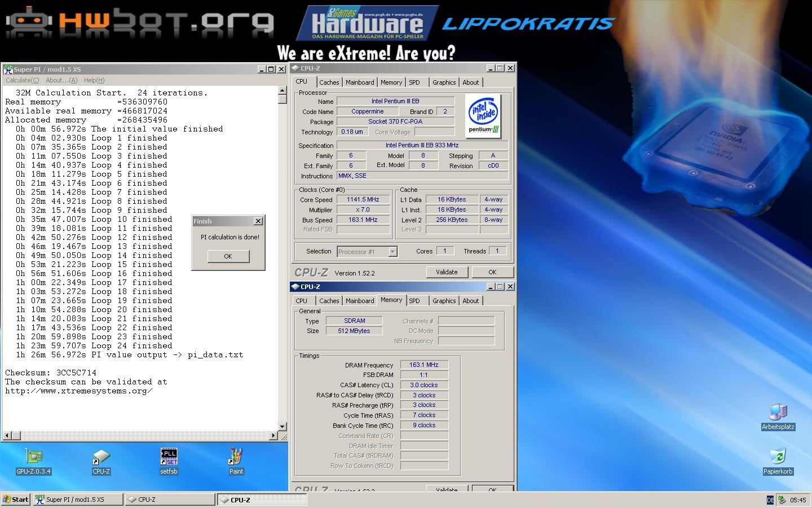Click the lower CPU-Z window title icon
The image size is (812, 508).
295,287
